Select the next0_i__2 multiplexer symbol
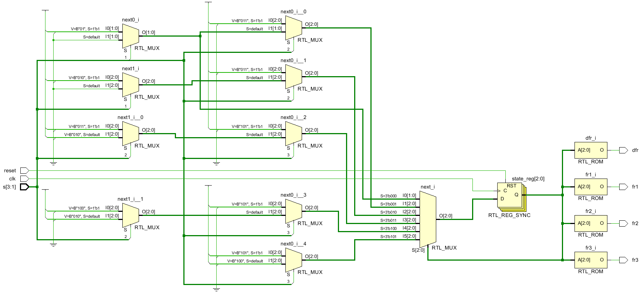 click(294, 134)
